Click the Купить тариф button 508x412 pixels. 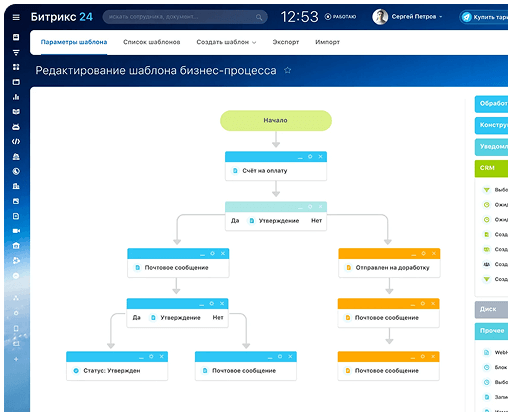(484, 17)
